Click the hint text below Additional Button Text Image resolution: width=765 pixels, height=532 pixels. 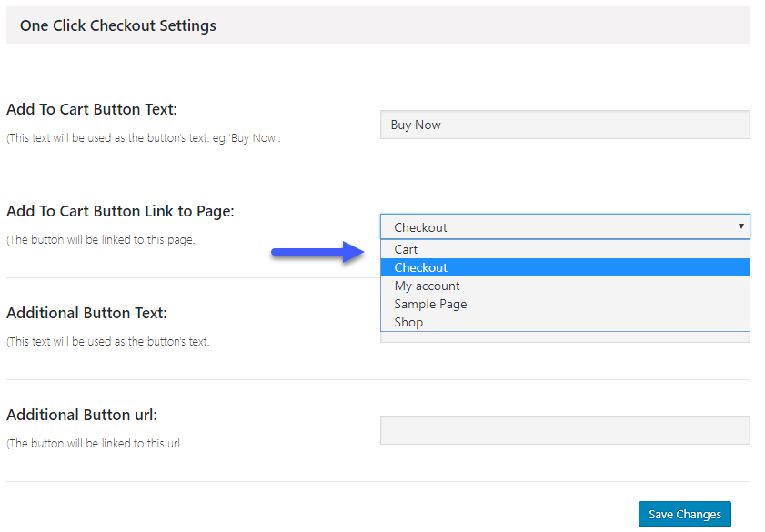pos(108,341)
